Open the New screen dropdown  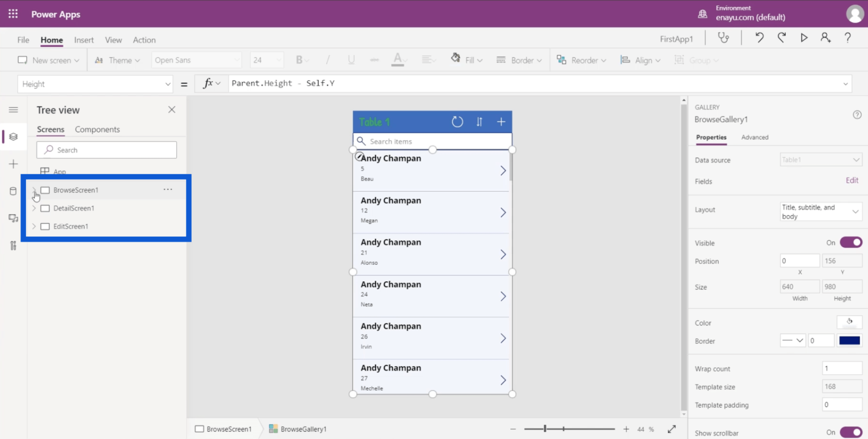(49, 60)
